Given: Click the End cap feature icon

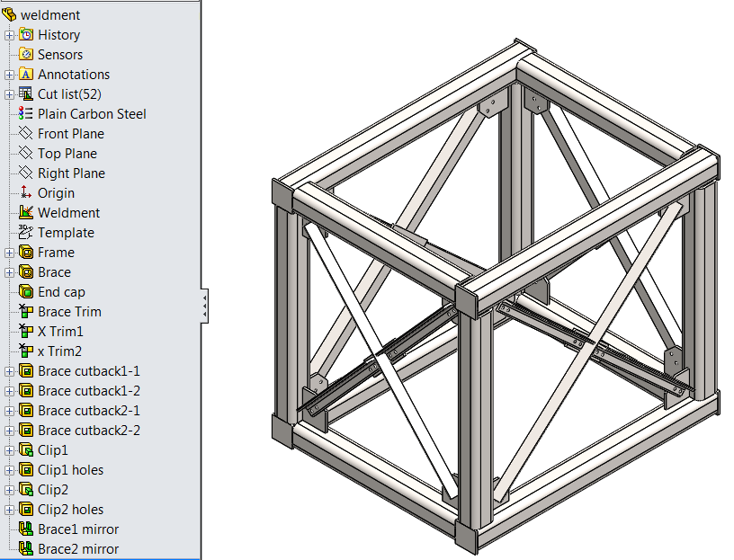Looking at the screenshot, I should point(26,291).
